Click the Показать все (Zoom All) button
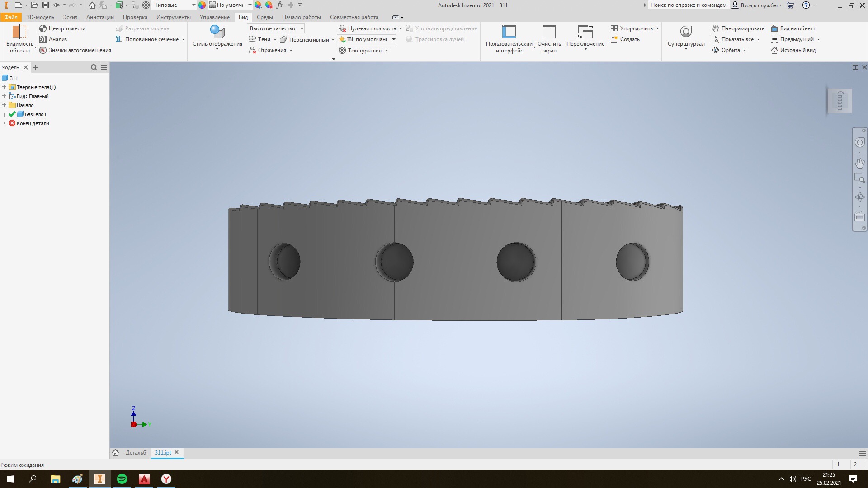 point(737,39)
